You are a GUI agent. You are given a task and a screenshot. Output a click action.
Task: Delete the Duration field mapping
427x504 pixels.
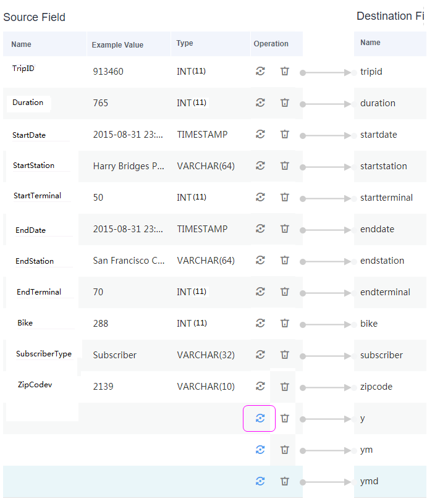284,103
